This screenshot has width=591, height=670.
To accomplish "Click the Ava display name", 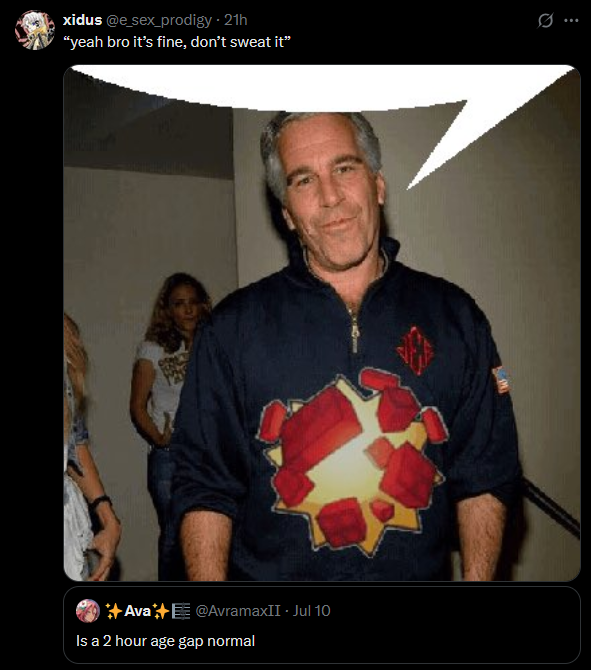I will tap(137, 611).
